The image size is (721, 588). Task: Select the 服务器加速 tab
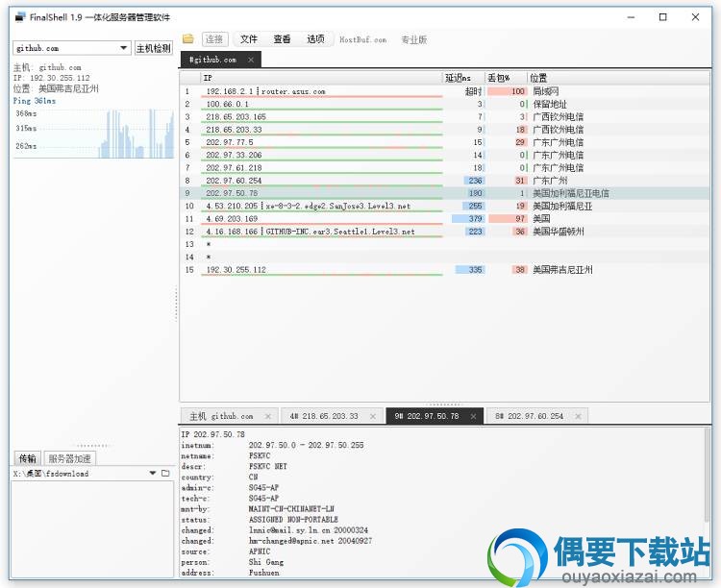click(x=69, y=458)
